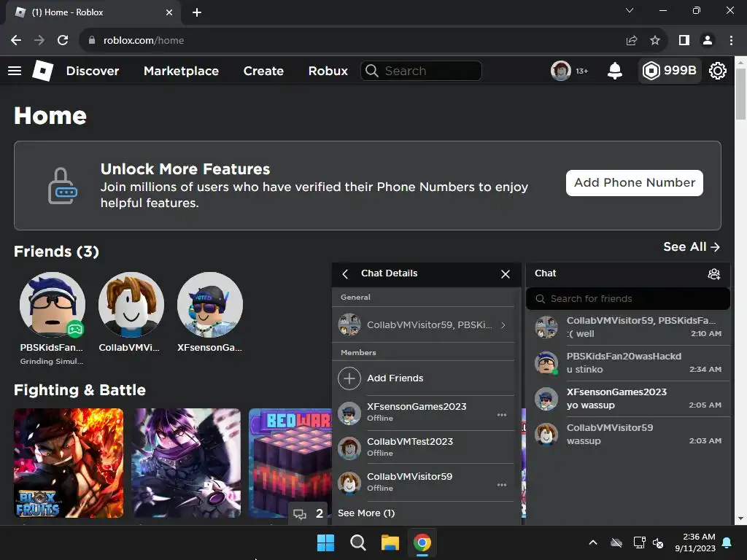Open the minimized chat with 2 badge
This screenshot has height=560, width=747.
tap(309, 513)
